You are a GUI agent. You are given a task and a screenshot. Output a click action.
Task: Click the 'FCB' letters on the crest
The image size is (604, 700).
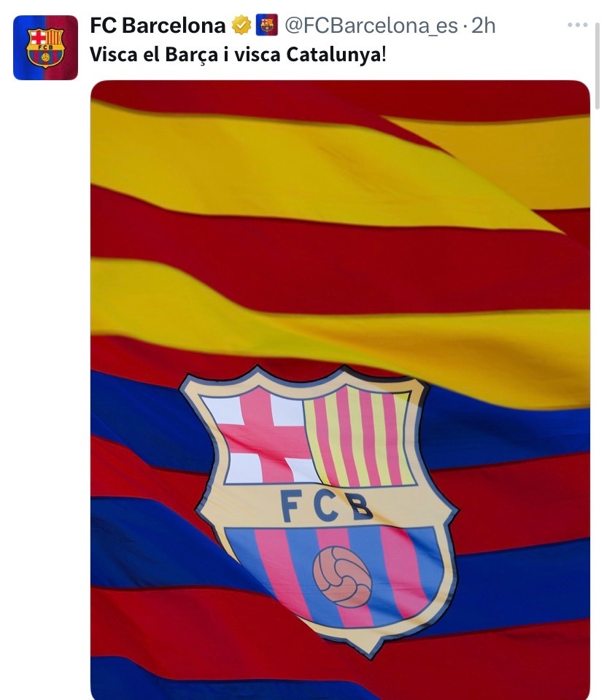(x=326, y=506)
